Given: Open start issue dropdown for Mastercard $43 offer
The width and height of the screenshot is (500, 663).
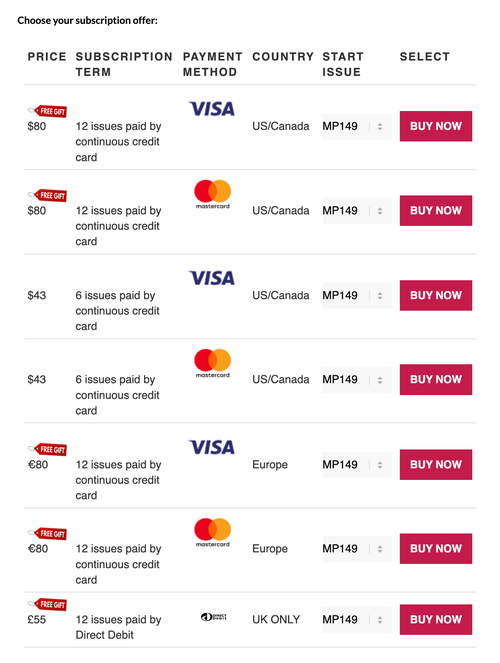Looking at the screenshot, I should click(x=357, y=380).
